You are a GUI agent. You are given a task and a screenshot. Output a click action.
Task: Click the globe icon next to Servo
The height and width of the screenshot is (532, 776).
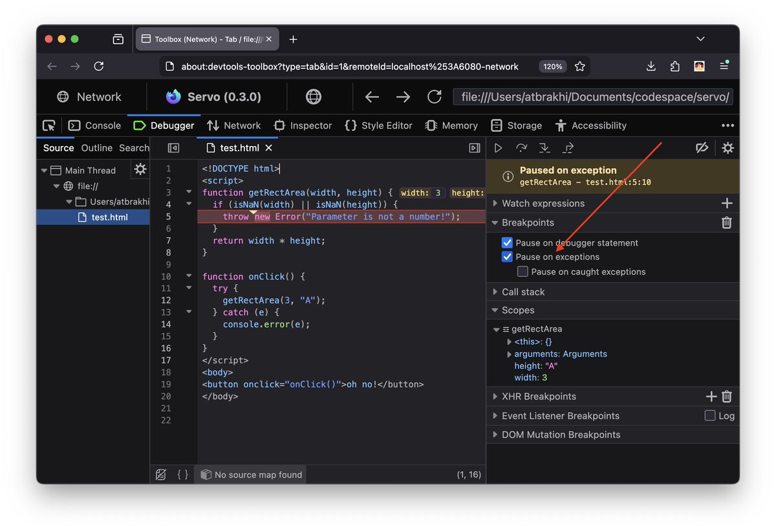(314, 97)
